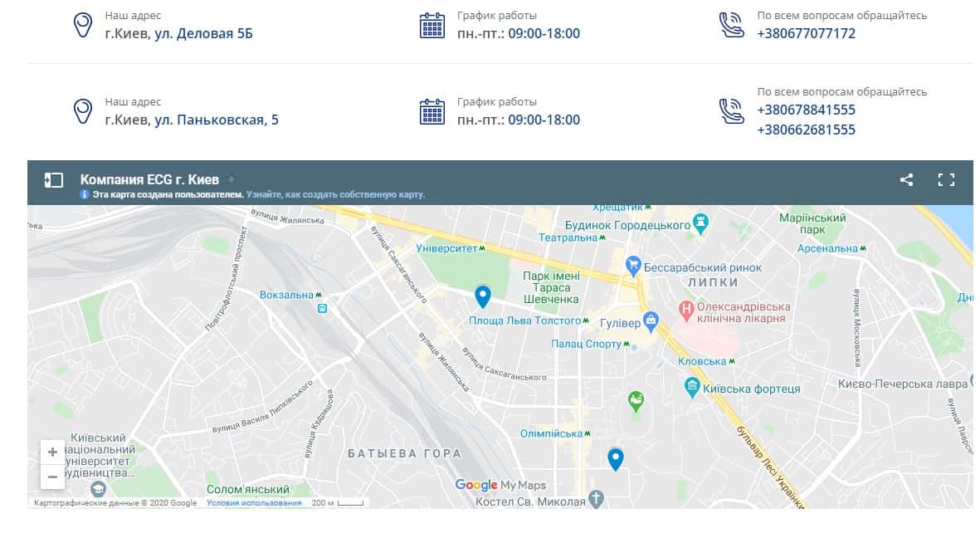
Task: Zoom out on the map
Action: pos(52,477)
